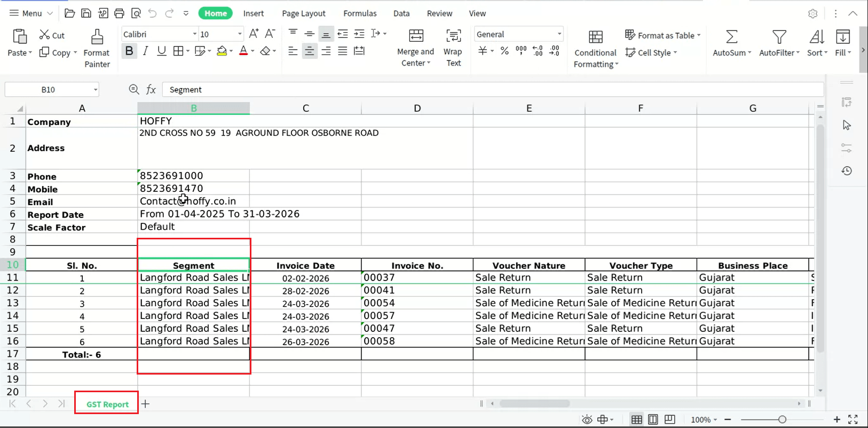Switch to the Insert tab
The height and width of the screenshot is (428, 868).
pyautogui.click(x=254, y=13)
